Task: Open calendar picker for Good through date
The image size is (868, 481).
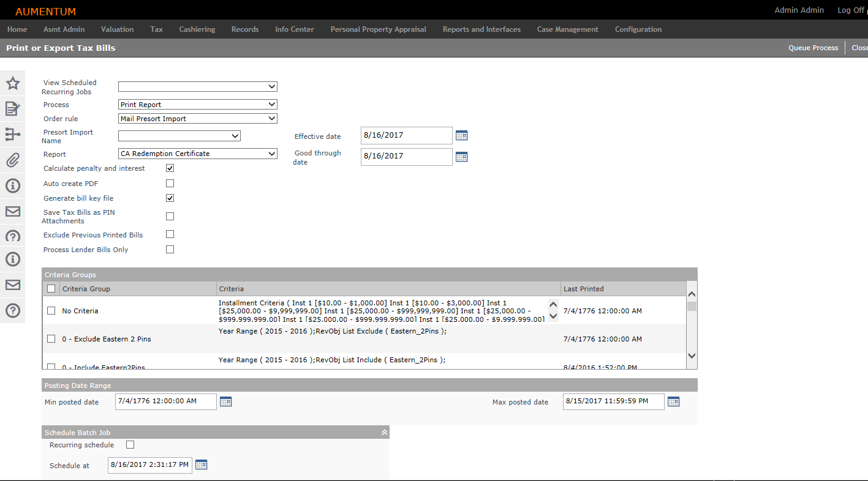Action: tap(461, 157)
